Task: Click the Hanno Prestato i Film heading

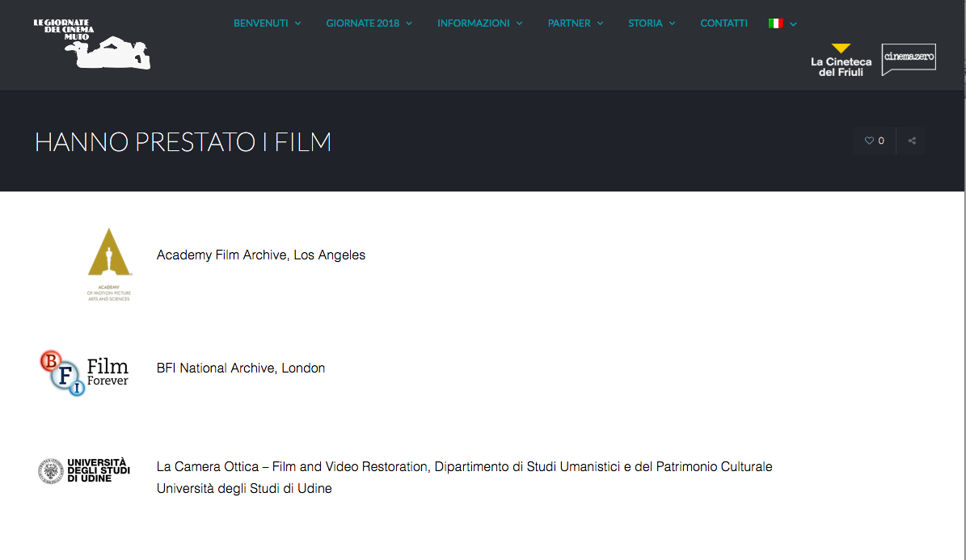Action: pos(183,142)
